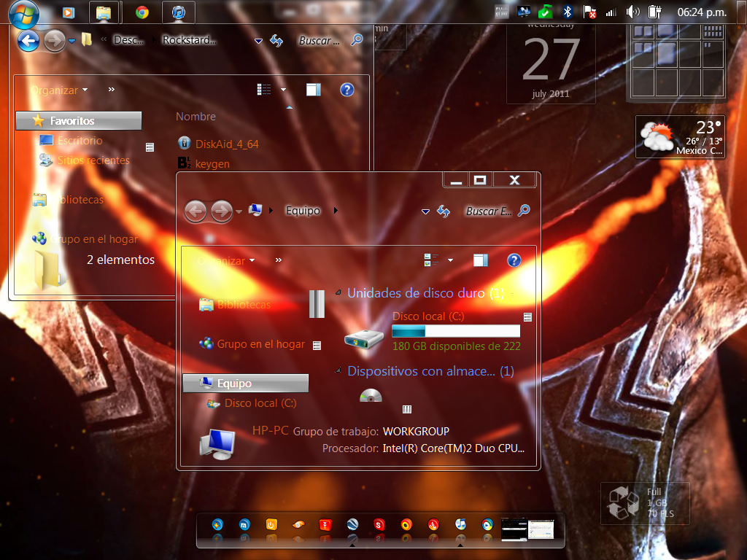Open address history dropdown in Rockstard window
The height and width of the screenshot is (560, 747).
coord(259,41)
